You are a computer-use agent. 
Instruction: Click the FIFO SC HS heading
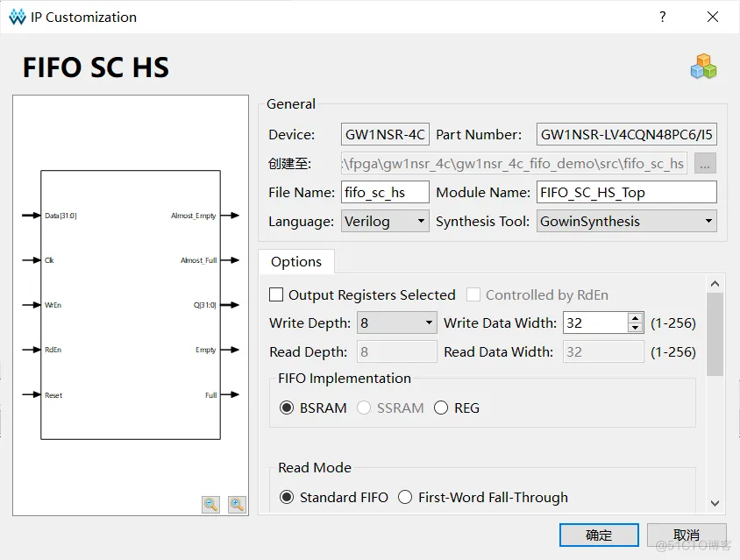tap(96, 67)
